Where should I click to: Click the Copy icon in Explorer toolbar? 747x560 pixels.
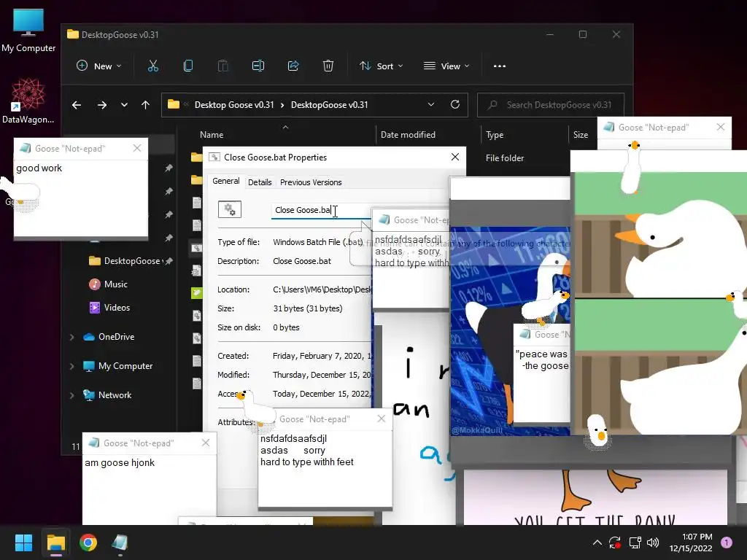pos(188,66)
